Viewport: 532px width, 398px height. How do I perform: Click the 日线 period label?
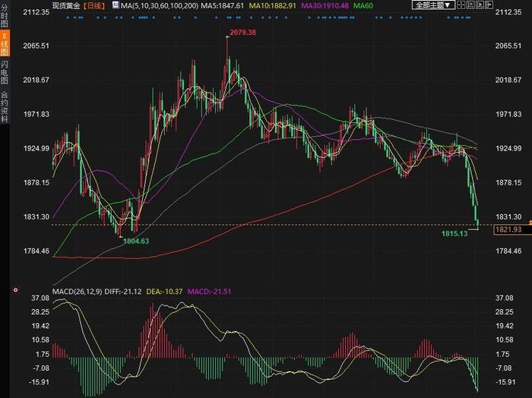pyautogui.click(x=94, y=5)
